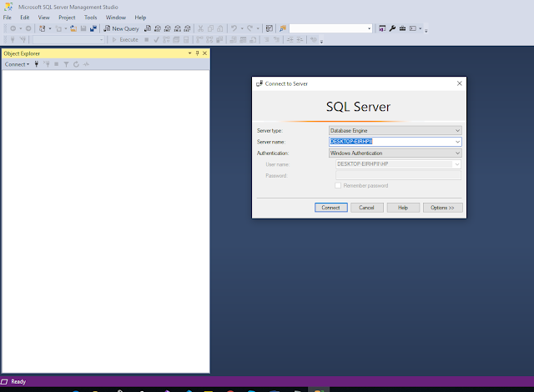The width and height of the screenshot is (534, 392).
Task: Click the Paste icon in toolbar
Action: click(220, 28)
